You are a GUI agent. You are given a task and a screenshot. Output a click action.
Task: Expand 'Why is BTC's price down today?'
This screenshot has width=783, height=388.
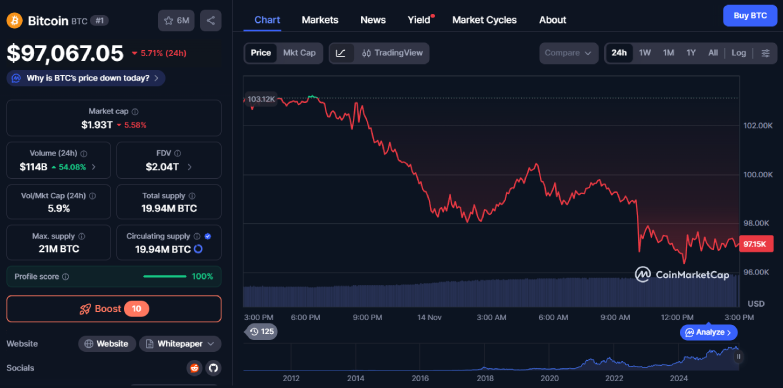pyautogui.click(x=86, y=78)
